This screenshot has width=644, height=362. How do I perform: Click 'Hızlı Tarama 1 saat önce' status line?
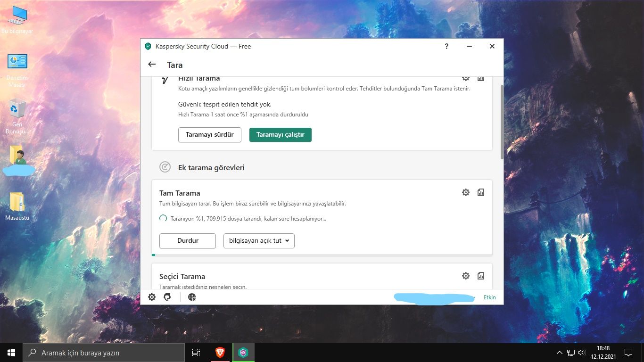tap(243, 115)
